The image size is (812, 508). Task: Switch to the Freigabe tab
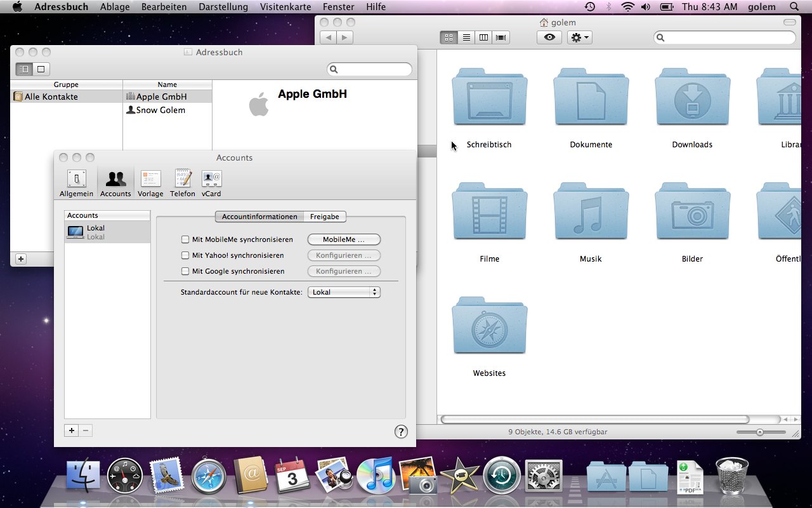324,217
